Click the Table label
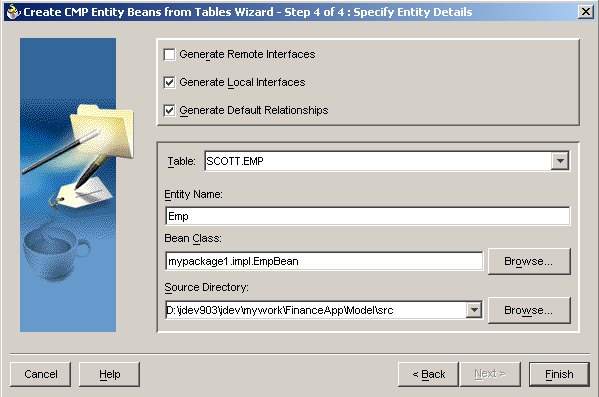 (x=181, y=161)
